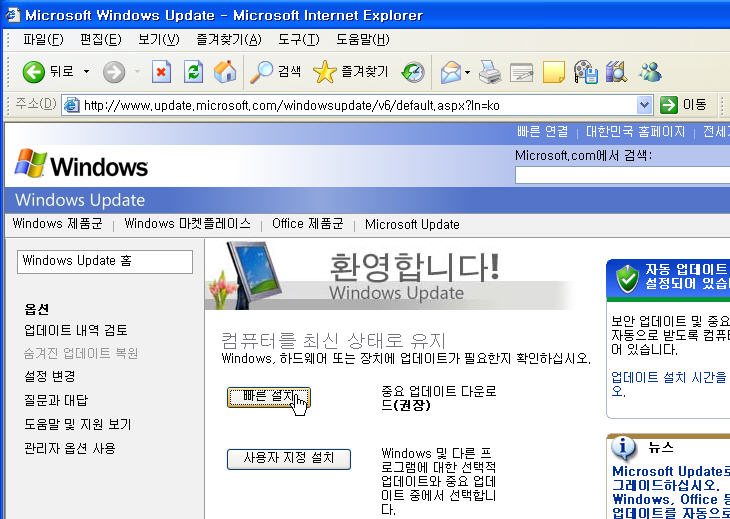Click the Messenger people icon

coord(650,72)
